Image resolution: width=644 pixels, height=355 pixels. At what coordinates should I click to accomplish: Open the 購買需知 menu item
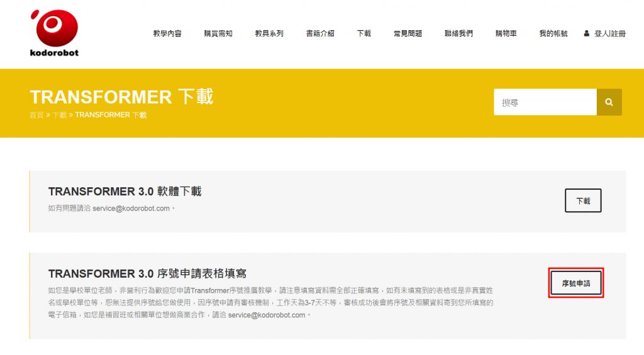(x=218, y=33)
